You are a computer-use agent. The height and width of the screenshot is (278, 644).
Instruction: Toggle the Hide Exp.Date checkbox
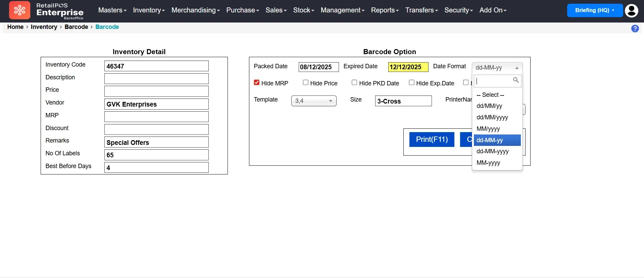[411, 83]
